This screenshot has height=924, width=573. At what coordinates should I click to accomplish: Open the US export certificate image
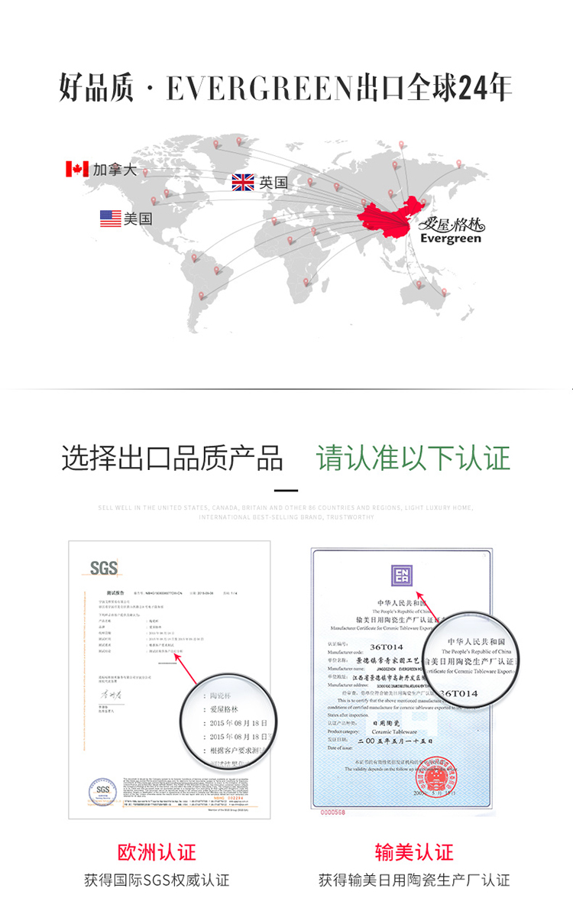pyautogui.click(x=401, y=679)
